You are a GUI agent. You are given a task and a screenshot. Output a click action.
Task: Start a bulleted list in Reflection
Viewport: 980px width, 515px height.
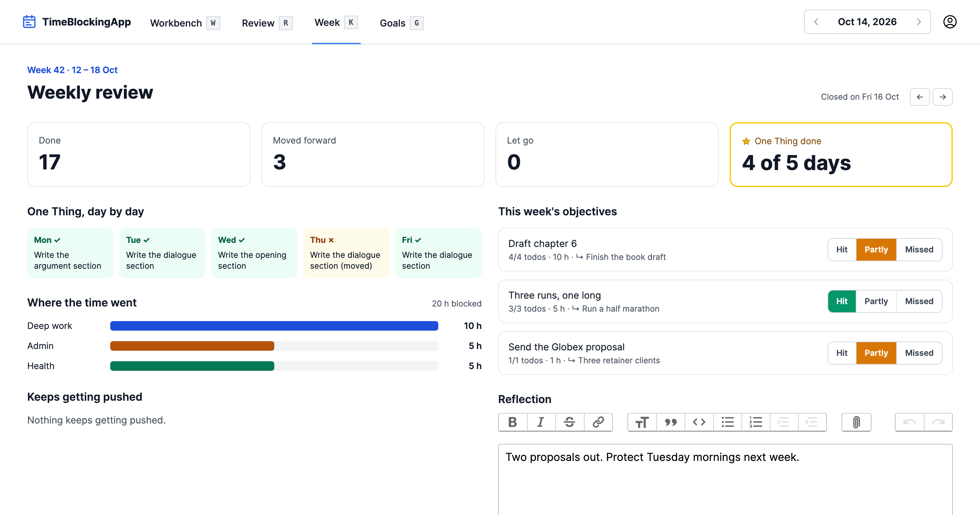click(x=728, y=422)
